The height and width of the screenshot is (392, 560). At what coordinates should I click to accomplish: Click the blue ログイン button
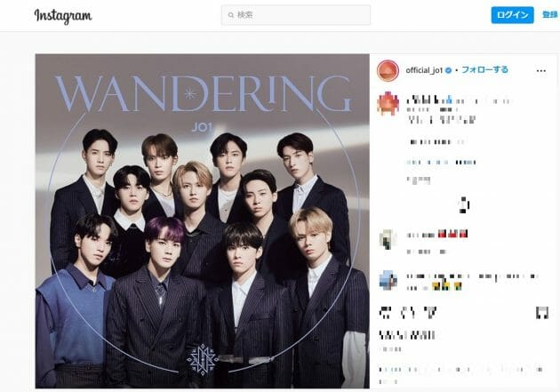[x=512, y=15]
